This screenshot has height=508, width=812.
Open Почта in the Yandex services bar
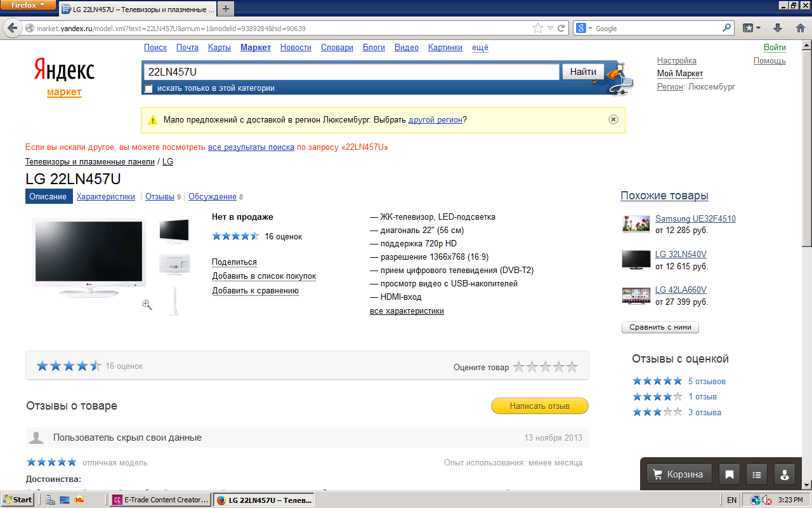pos(187,48)
